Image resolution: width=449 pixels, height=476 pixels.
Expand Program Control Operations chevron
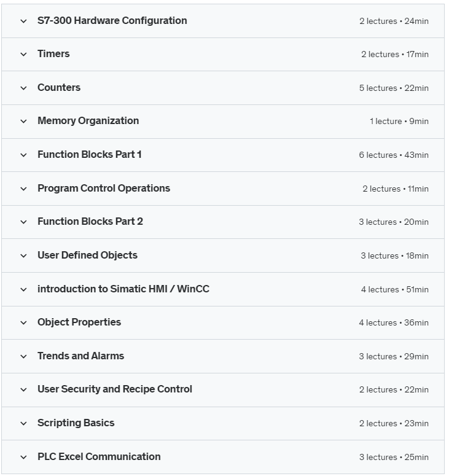pos(23,189)
